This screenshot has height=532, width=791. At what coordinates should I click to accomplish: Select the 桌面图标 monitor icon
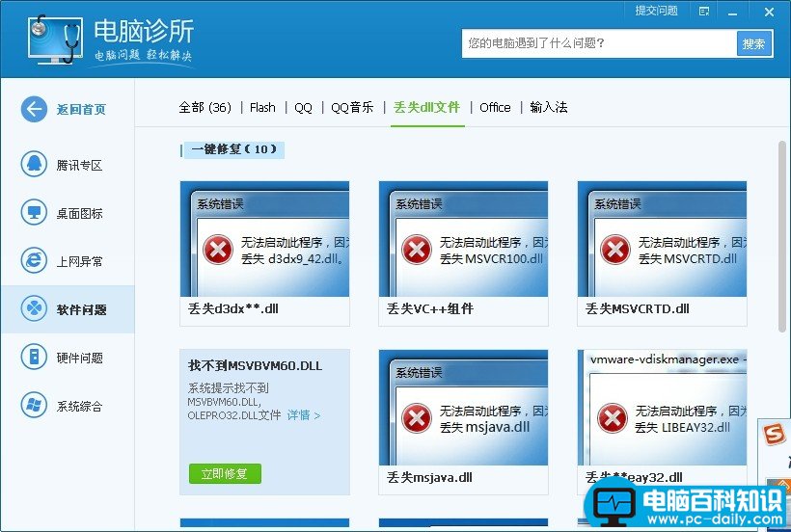[x=34, y=213]
